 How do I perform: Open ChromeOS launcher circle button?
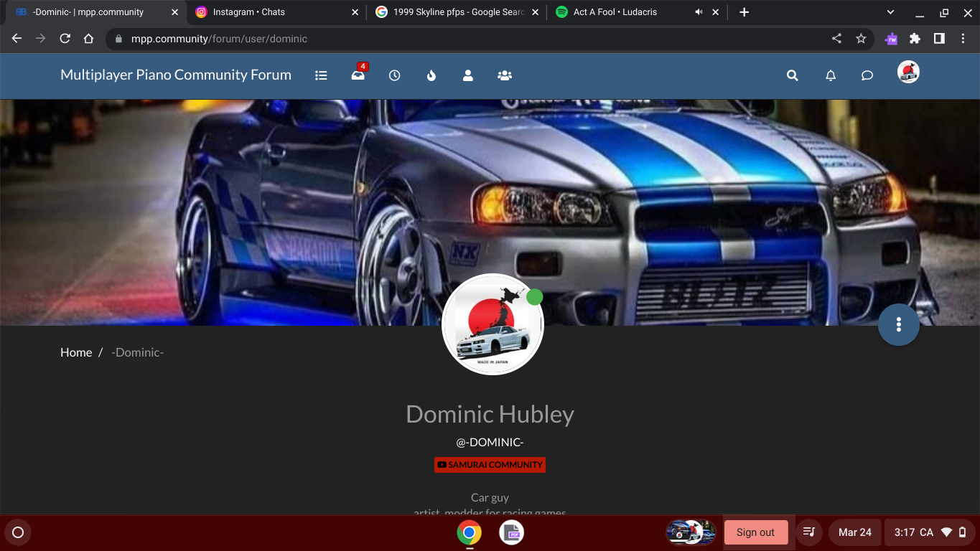(x=18, y=532)
